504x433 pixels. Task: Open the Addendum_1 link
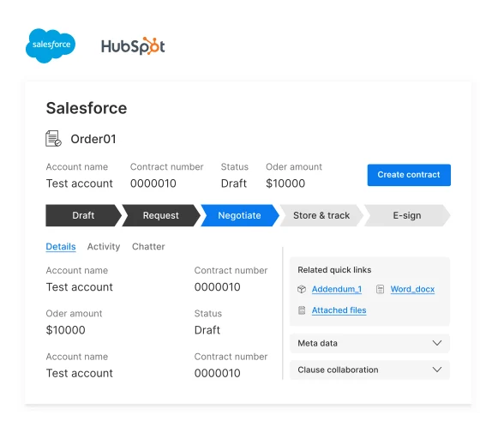[x=337, y=289]
